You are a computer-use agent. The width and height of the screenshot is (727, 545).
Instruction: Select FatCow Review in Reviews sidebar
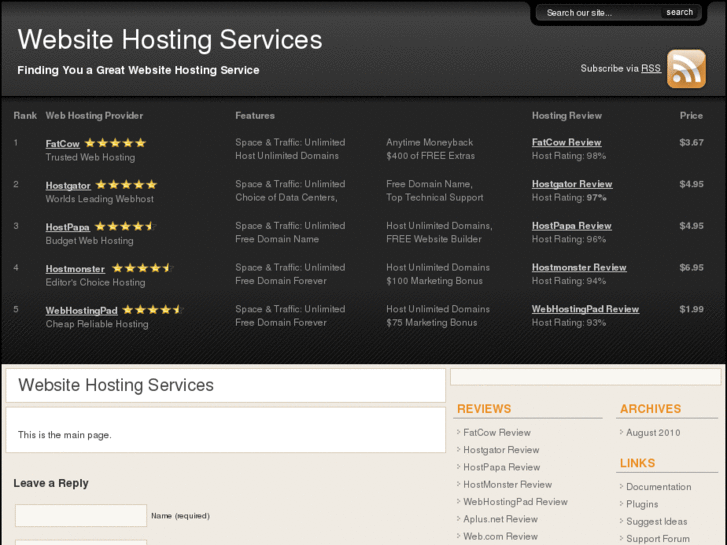pos(497,433)
